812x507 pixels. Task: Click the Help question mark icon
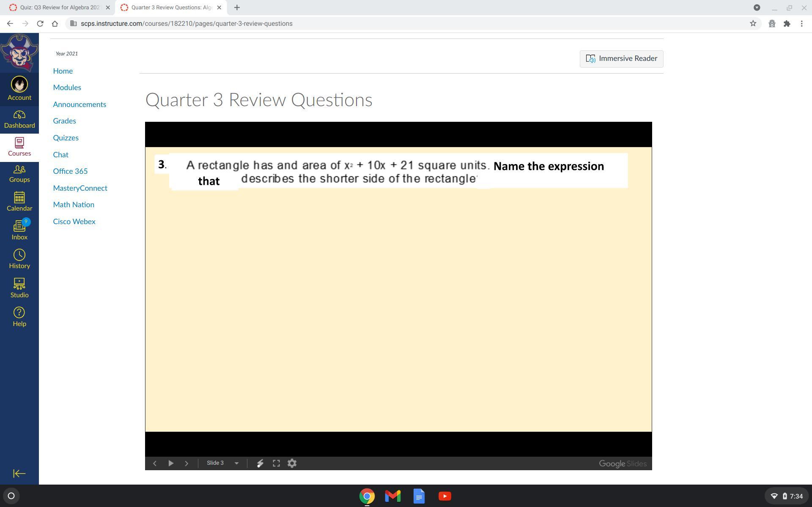coord(19,317)
